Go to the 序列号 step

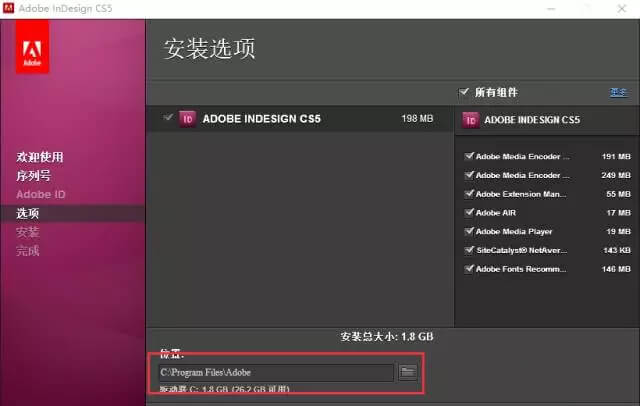tap(33, 176)
